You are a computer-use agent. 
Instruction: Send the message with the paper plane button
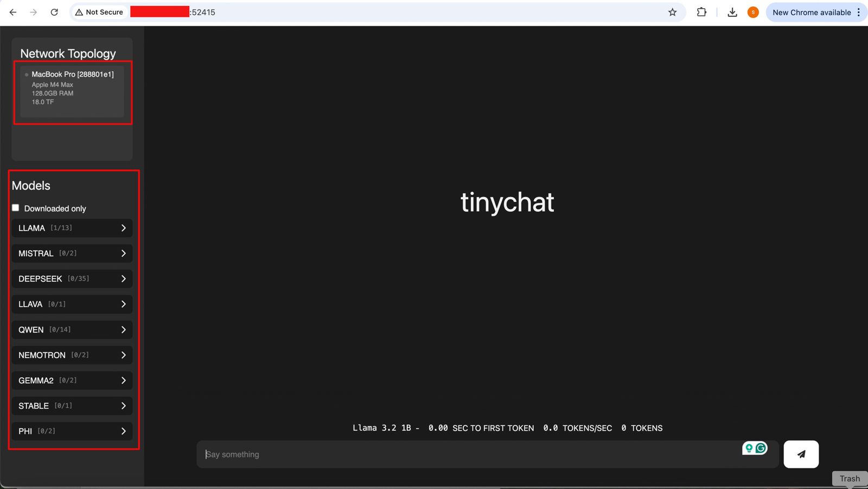[x=801, y=454]
